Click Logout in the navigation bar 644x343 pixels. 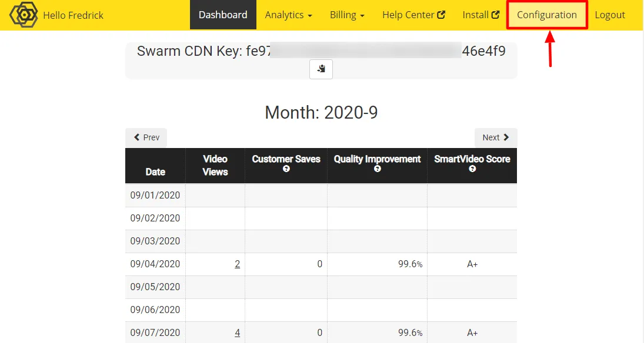[x=610, y=15]
